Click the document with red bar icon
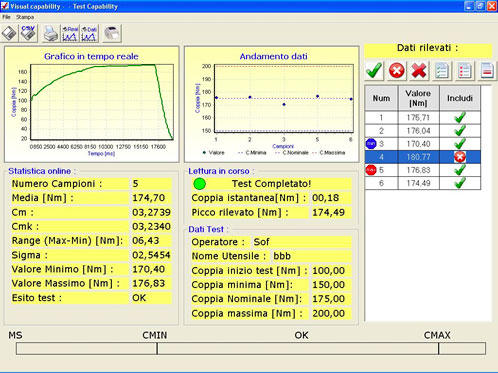This screenshot has height=373, width=498. 487,71
